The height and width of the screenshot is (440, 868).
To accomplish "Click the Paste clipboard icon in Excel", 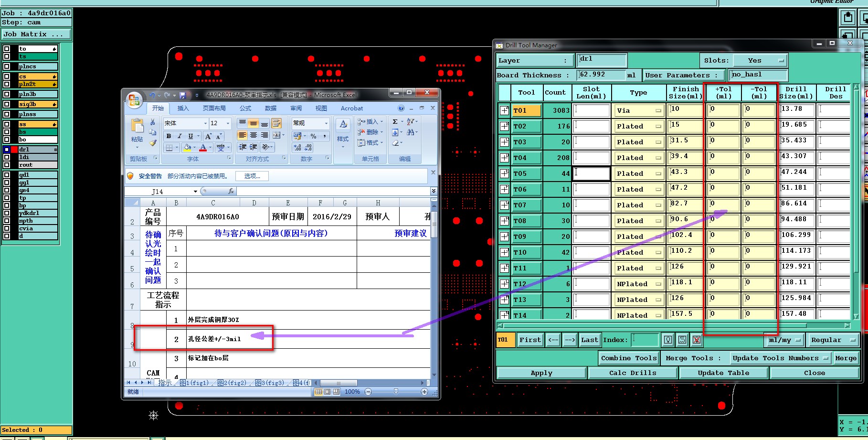I will [137, 126].
